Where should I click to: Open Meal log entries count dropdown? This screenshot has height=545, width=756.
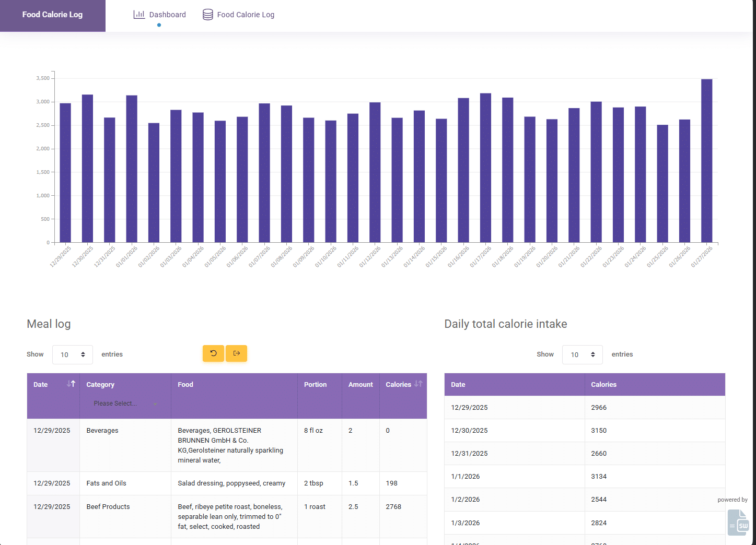click(x=73, y=354)
